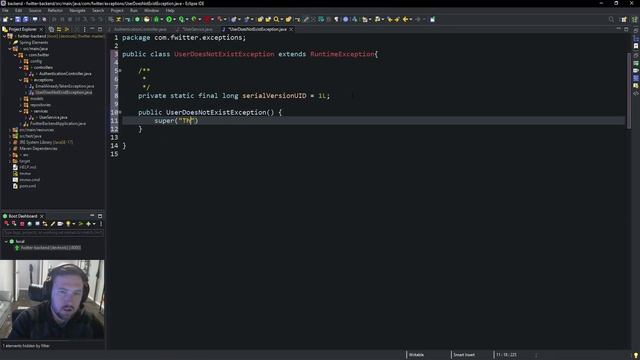640x360 pixels.
Task: Expand the repositories package
Action: [20, 105]
